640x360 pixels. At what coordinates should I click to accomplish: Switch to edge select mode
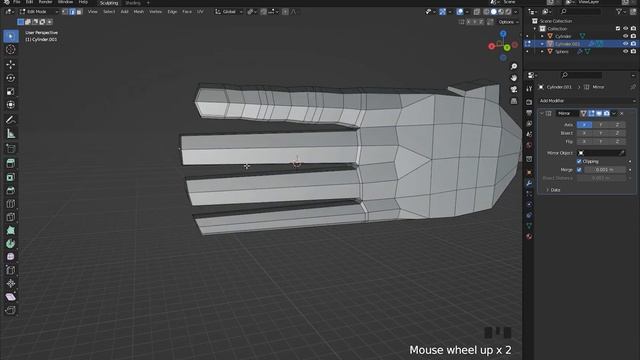pos(72,12)
